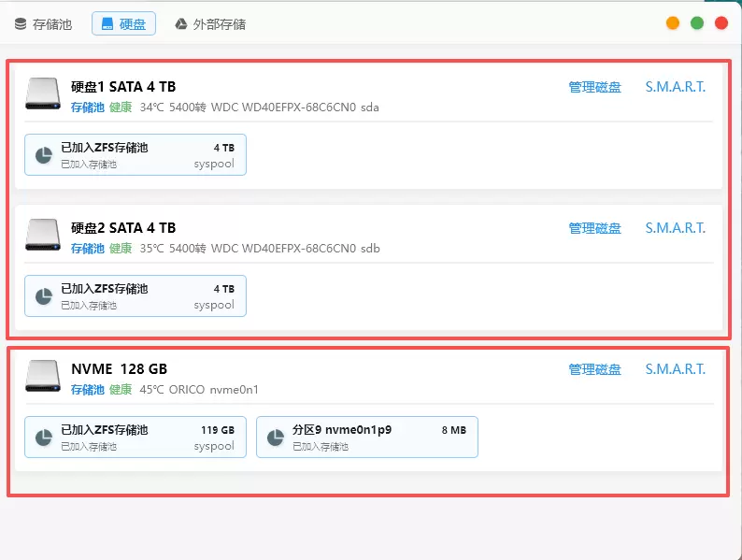Open 管理磁盘 for 硬盘2
Screen dimensions: 742x560
coord(594,228)
